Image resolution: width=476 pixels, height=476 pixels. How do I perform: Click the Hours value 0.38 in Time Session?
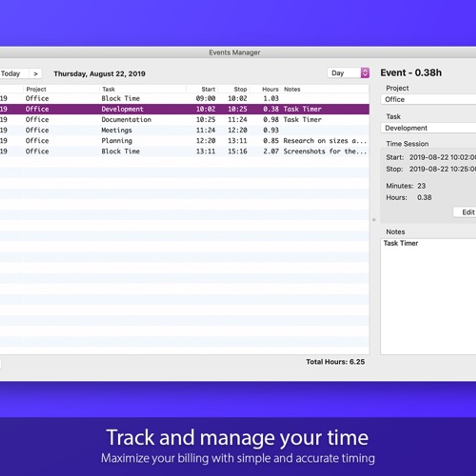(424, 198)
